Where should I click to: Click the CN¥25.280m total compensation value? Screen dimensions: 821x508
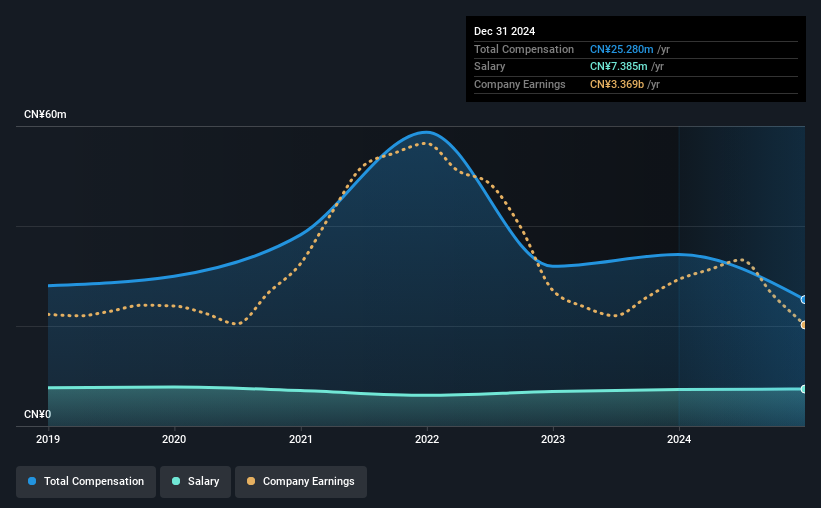(x=622, y=49)
